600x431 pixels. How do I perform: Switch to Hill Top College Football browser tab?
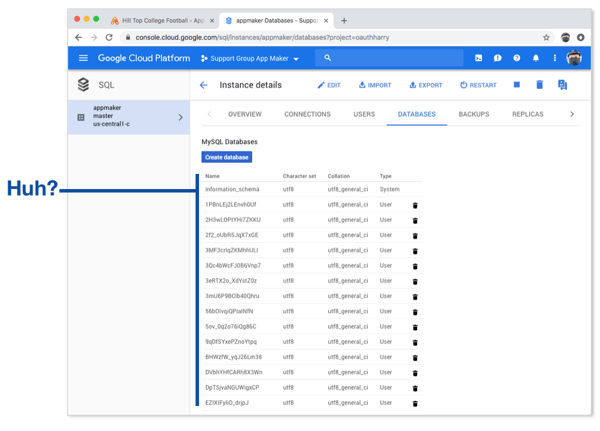tap(162, 21)
